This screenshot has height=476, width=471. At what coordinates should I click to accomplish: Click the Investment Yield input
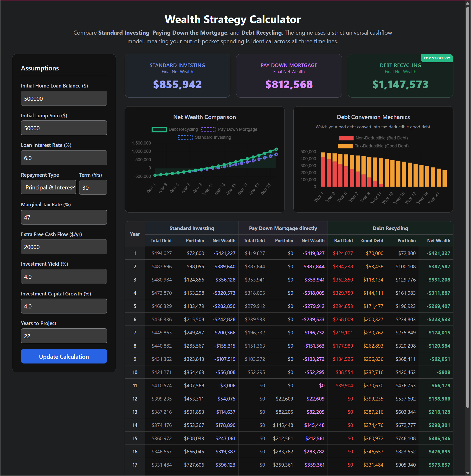click(64, 277)
